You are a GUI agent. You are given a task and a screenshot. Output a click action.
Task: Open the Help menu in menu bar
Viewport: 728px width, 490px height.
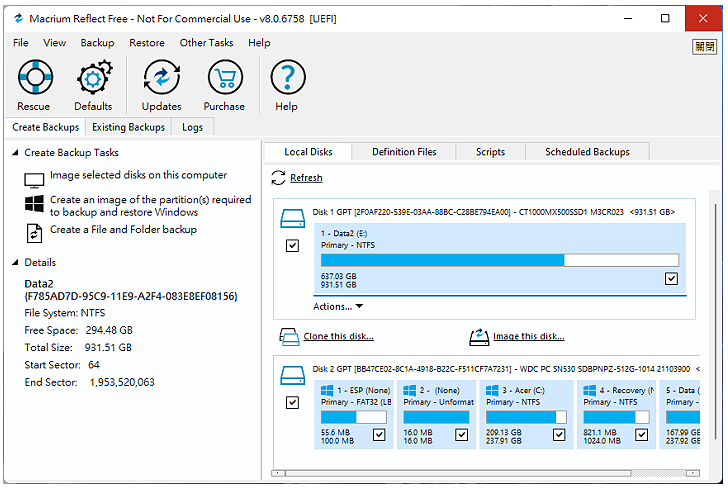(x=259, y=43)
